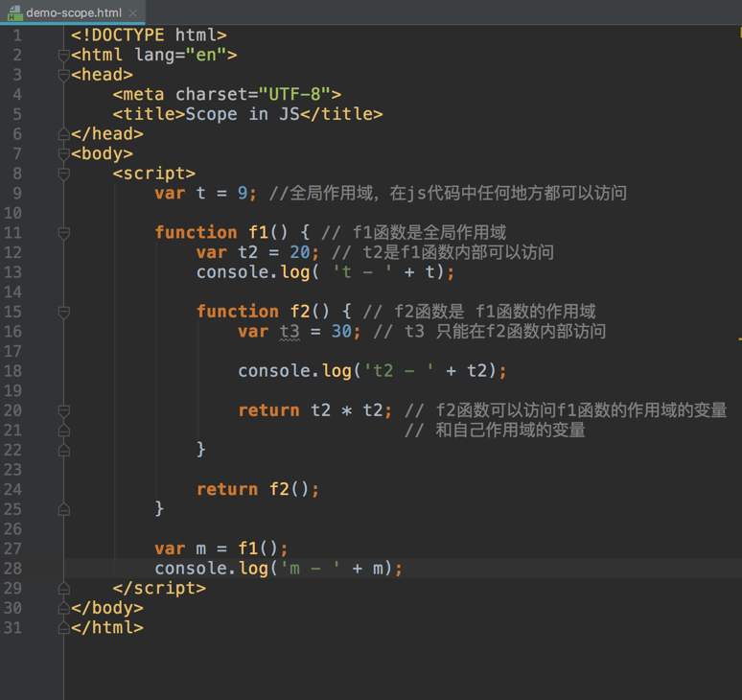Toggle fold end marker at line 6
The height and width of the screenshot is (700, 742).
click(x=63, y=134)
